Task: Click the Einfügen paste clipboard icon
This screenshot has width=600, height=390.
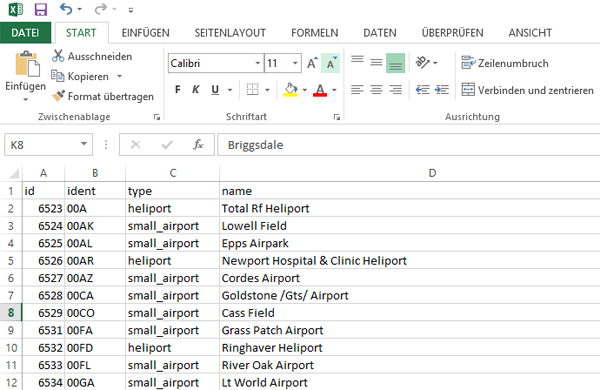Action: coord(27,64)
